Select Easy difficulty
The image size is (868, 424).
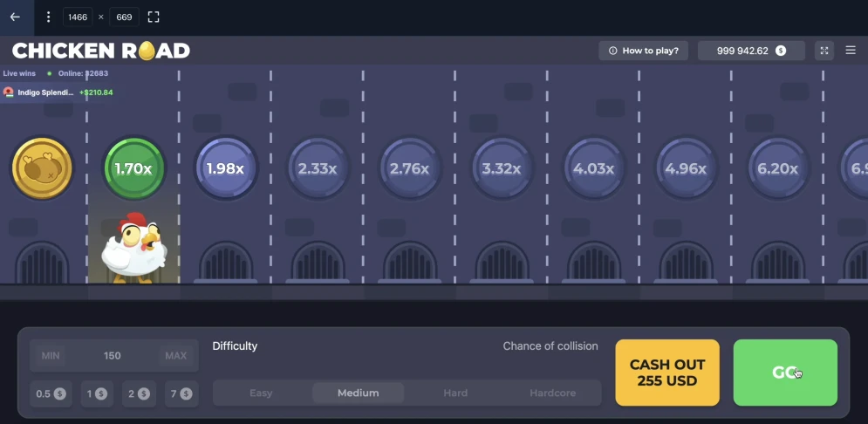click(261, 393)
